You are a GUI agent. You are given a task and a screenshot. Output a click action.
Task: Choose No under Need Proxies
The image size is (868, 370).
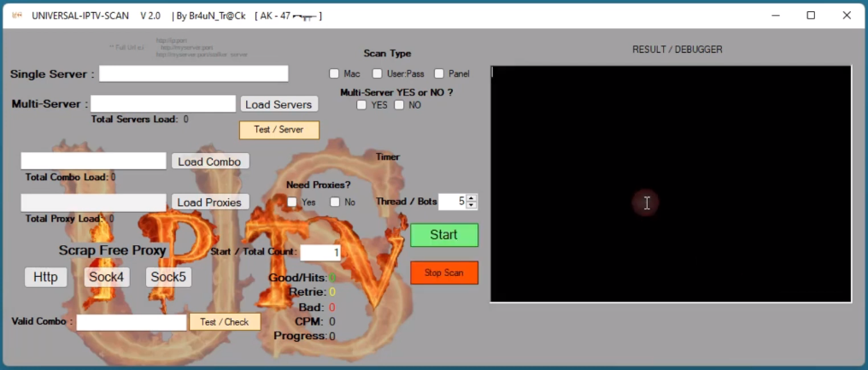(335, 203)
